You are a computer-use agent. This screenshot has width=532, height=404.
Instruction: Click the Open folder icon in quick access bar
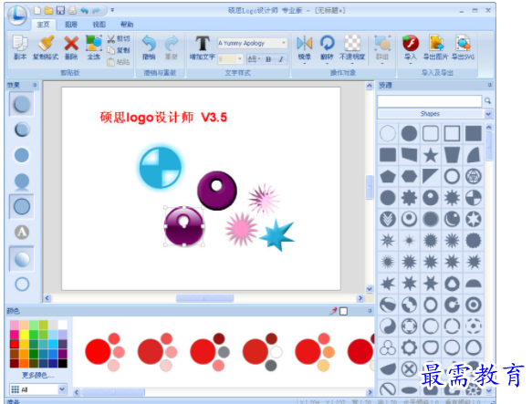49,11
